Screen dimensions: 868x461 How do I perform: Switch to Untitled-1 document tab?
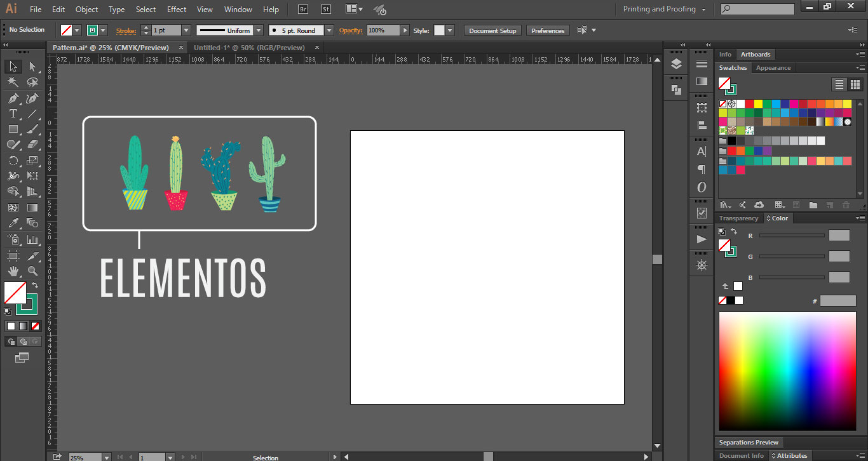coord(250,48)
